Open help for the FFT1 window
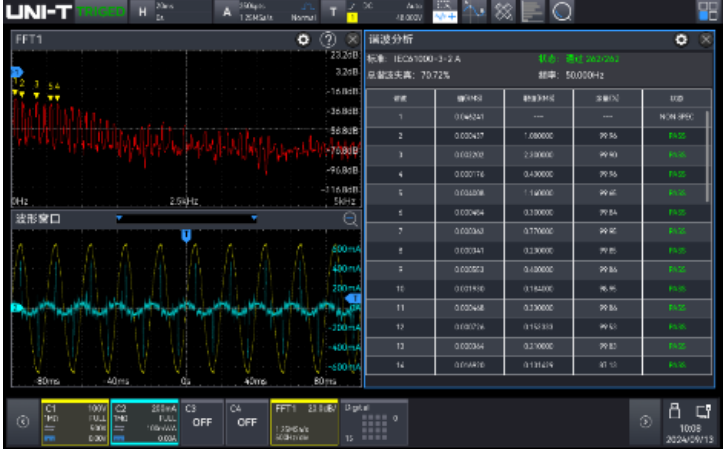 tap(327, 39)
